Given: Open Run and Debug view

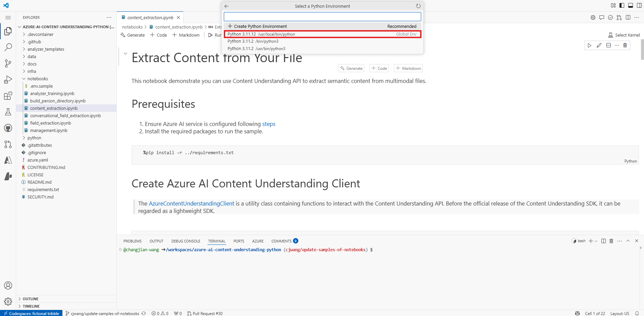Looking at the screenshot, I should click(8, 80).
